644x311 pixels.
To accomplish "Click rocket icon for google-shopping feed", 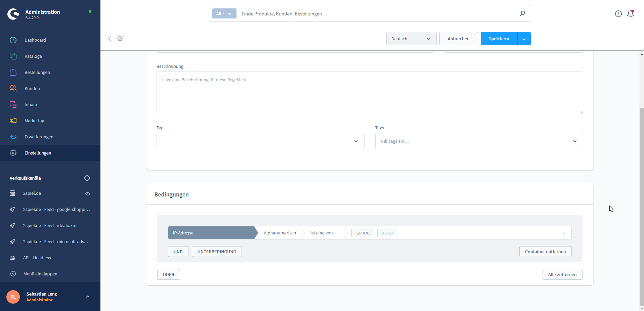I will 12,209.
